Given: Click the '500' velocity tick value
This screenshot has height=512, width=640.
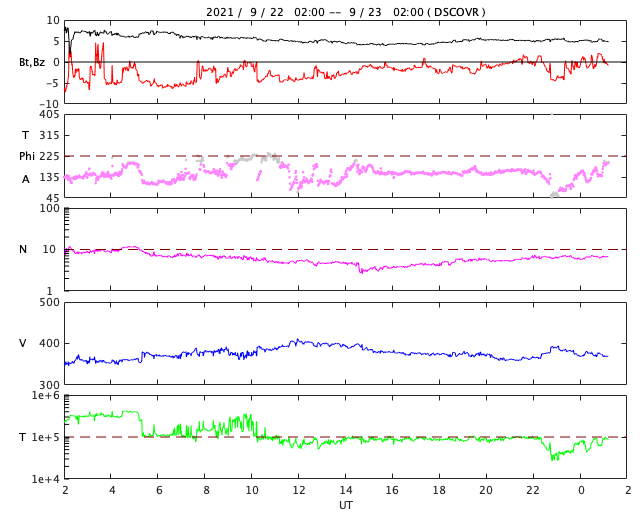Looking at the screenshot, I should [49, 303].
